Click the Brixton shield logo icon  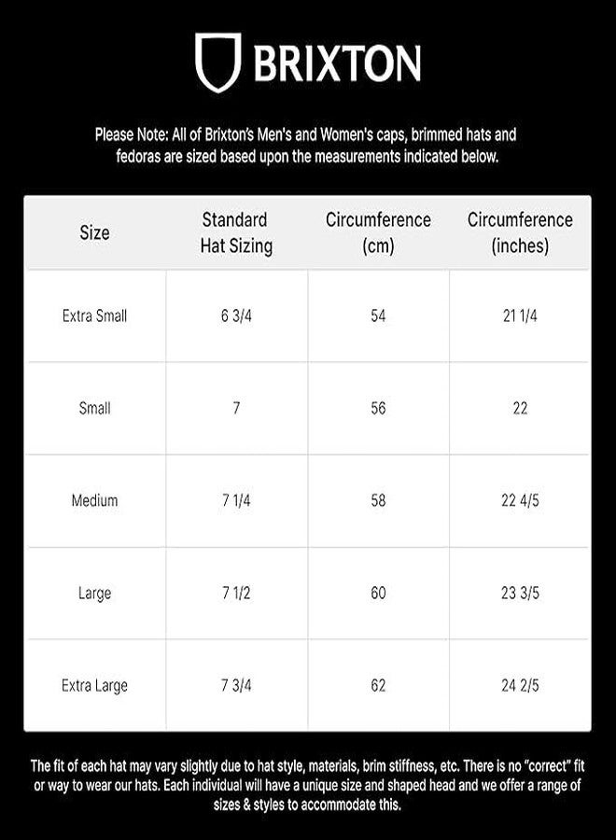pos(217,63)
